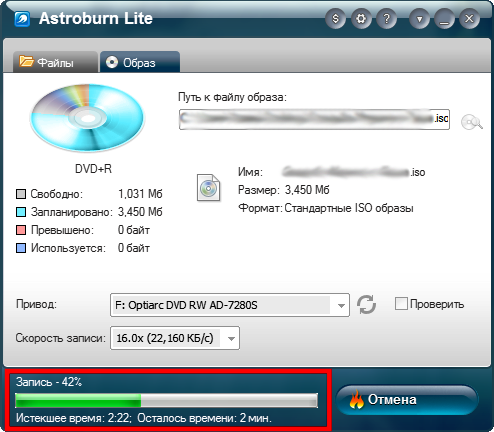The height and width of the screenshot is (432, 494).
Task: Refresh drive list with green arrows icon
Action: [x=366, y=304]
